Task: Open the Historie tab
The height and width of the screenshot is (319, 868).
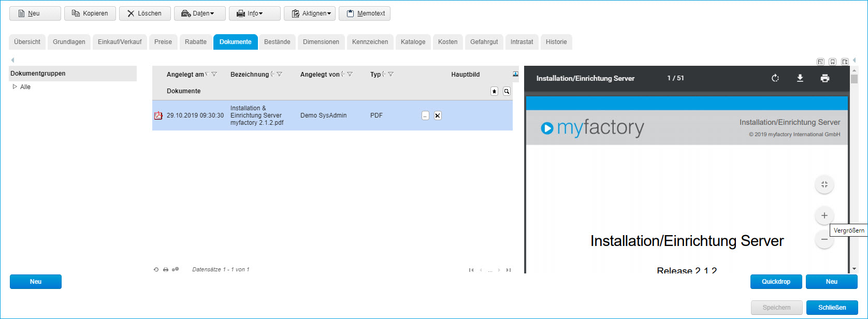Action: coord(556,42)
